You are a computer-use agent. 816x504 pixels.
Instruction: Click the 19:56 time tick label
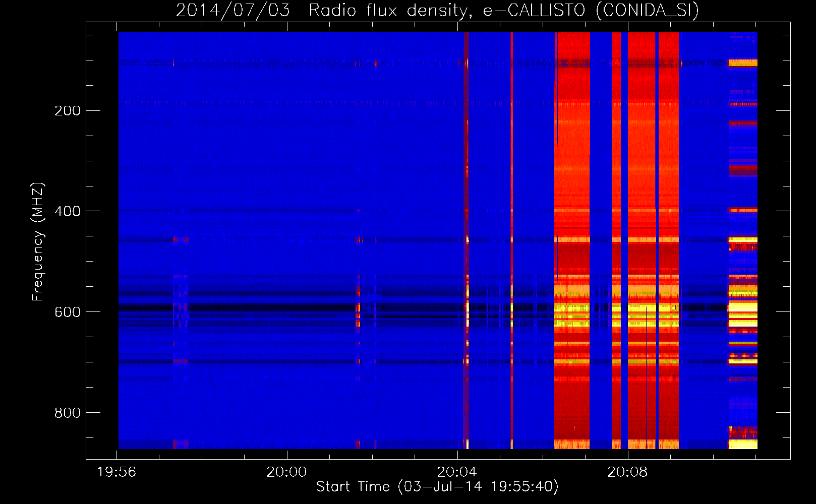(x=116, y=472)
